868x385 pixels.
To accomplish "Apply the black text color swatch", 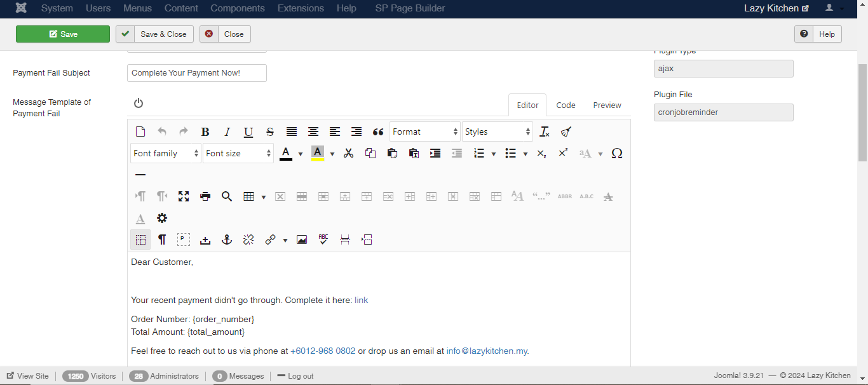I will pos(286,153).
